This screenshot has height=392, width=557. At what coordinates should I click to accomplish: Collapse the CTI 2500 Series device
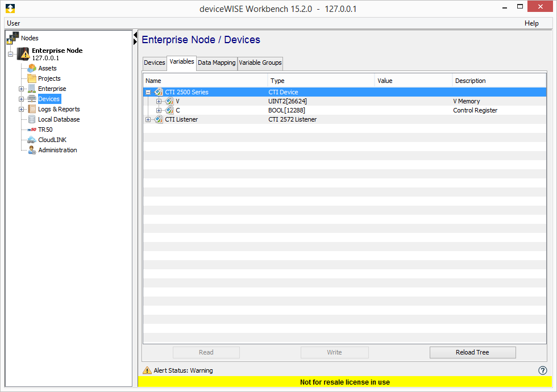(148, 91)
